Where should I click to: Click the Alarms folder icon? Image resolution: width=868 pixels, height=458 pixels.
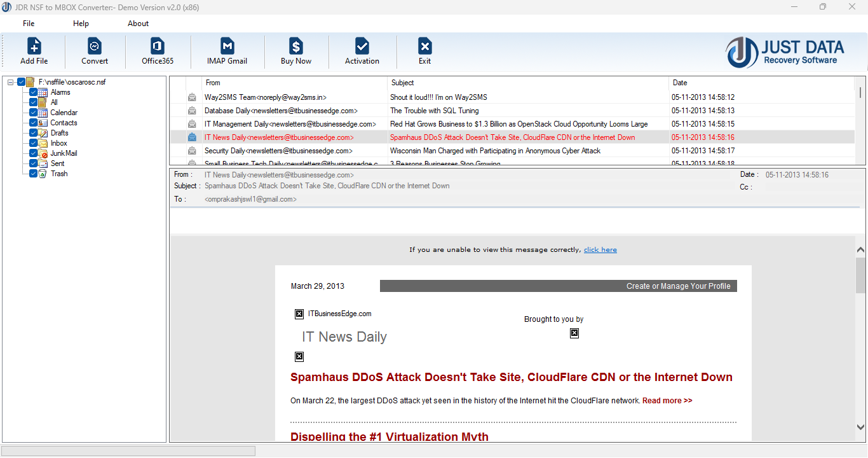click(43, 92)
